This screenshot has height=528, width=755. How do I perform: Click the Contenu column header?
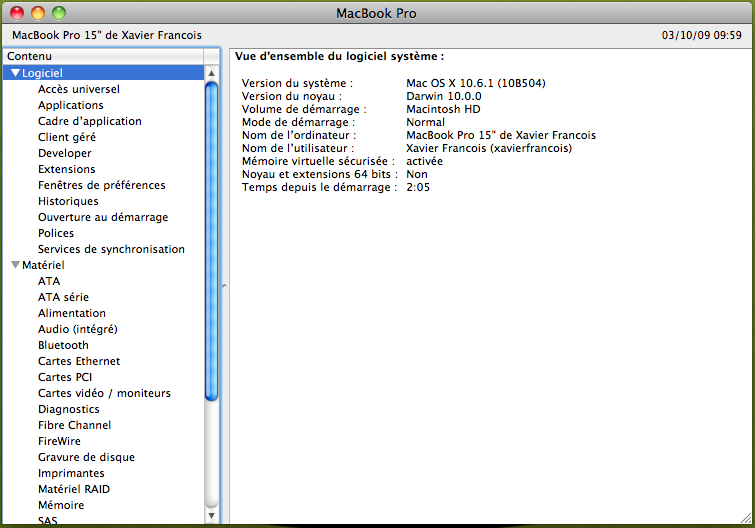click(x=104, y=56)
